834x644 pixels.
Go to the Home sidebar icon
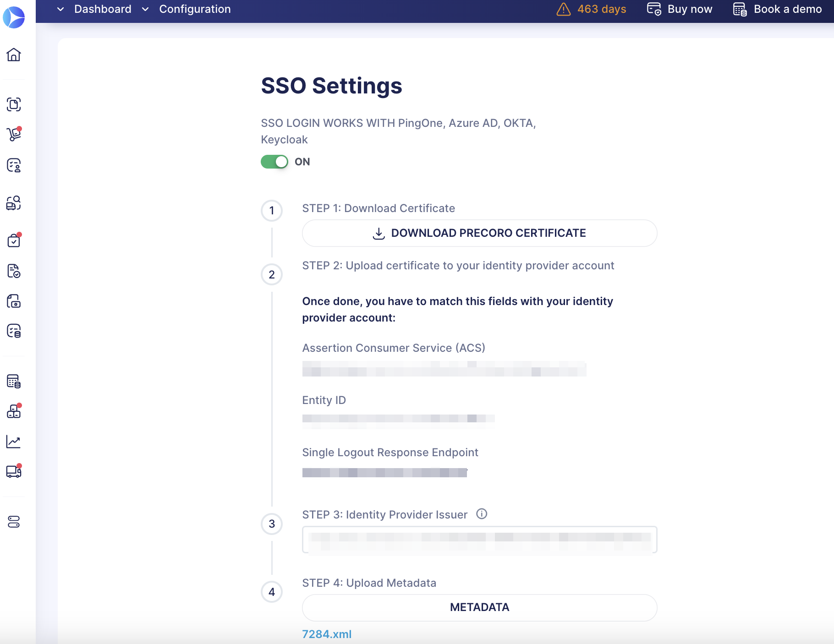pyautogui.click(x=14, y=55)
